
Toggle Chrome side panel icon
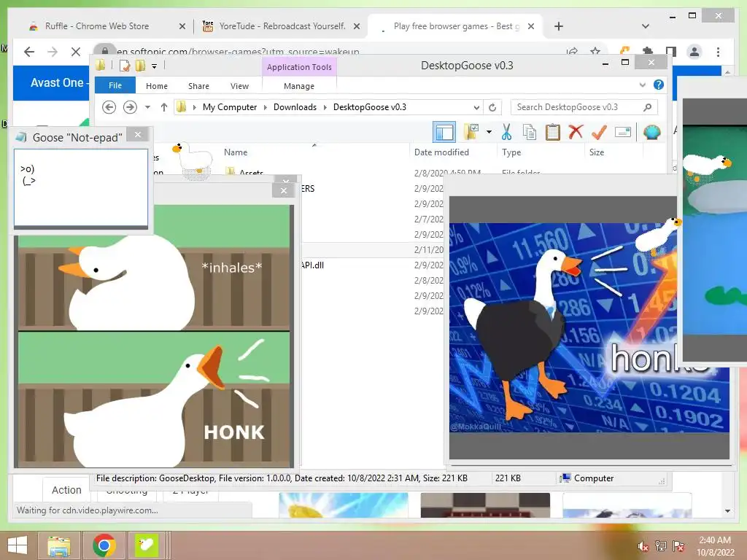(x=671, y=52)
